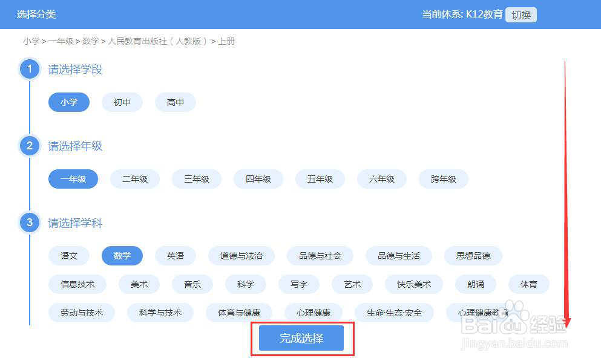Viewport: 601px width, 364px height.
Task: Open the 小学 breadcrumb link
Action: (31, 41)
